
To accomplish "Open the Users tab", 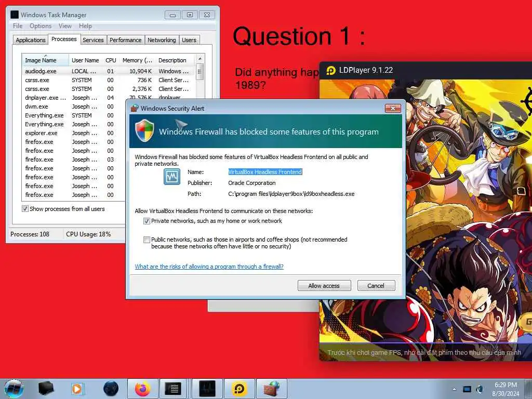I will pyautogui.click(x=189, y=40).
